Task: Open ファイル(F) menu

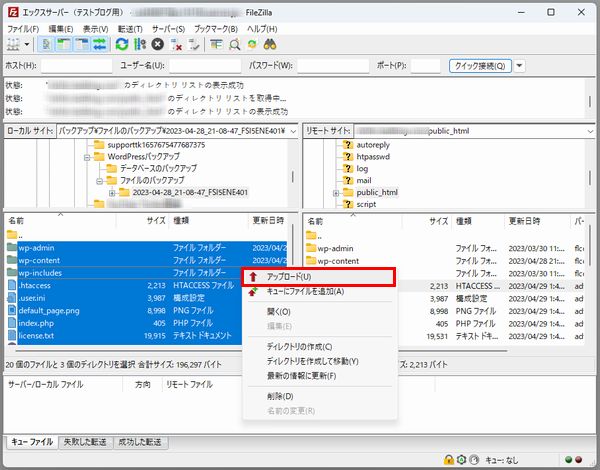Action: [23, 29]
